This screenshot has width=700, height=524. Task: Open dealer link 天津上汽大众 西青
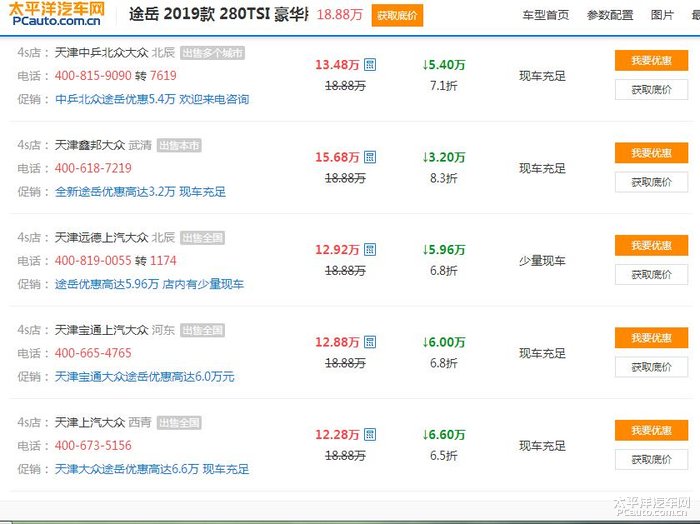point(90,422)
